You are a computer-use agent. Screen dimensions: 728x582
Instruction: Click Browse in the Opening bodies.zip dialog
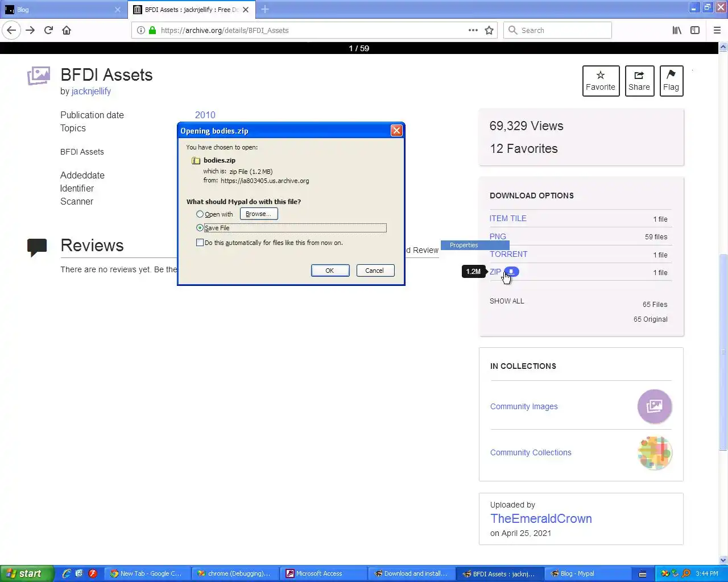(x=259, y=214)
